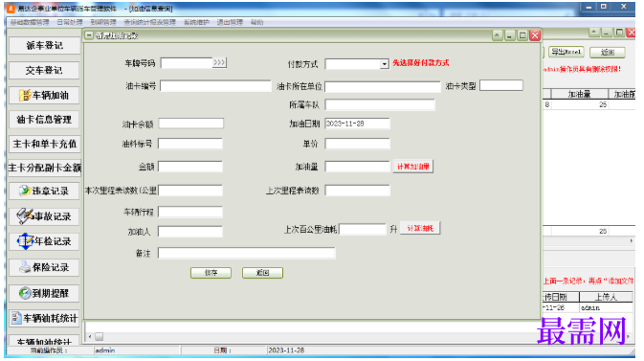The image size is (644, 361).
Task: Click the admin cell under 上传人
Action: pos(607,307)
